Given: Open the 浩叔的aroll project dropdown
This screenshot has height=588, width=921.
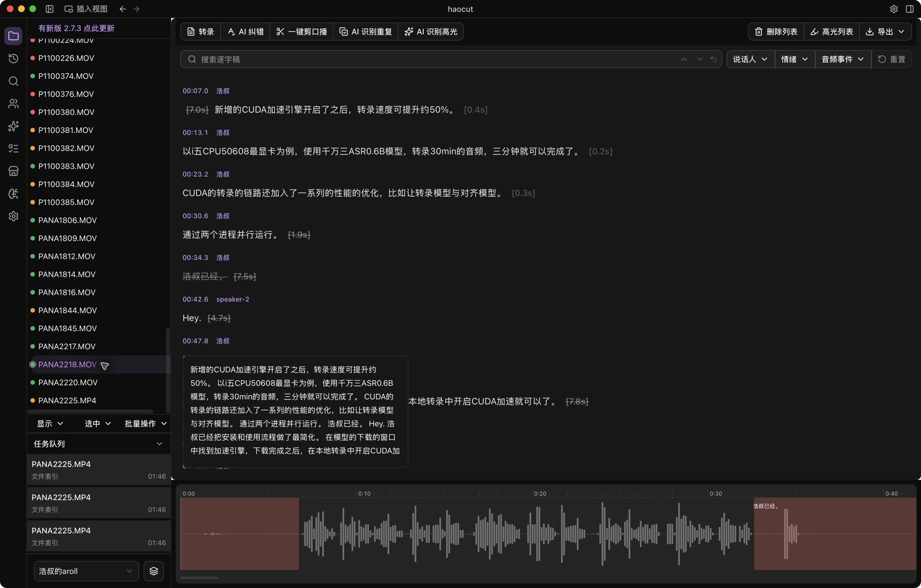Looking at the screenshot, I should tap(86, 571).
